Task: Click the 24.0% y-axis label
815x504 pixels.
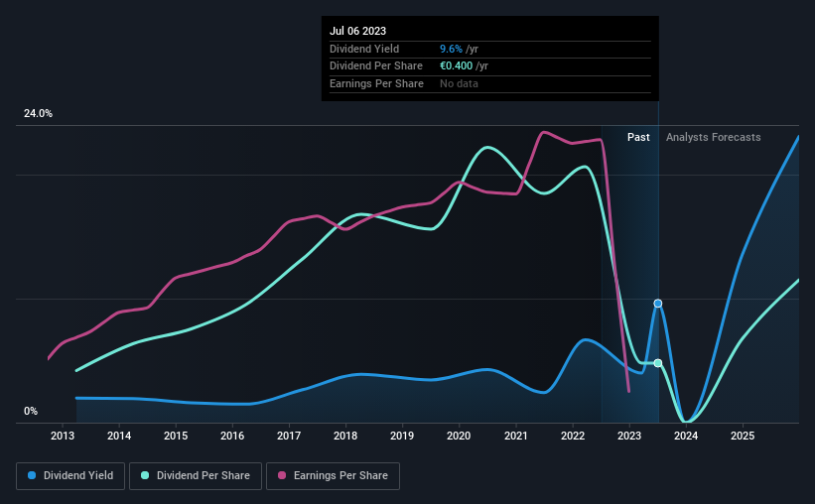Action: (38, 114)
